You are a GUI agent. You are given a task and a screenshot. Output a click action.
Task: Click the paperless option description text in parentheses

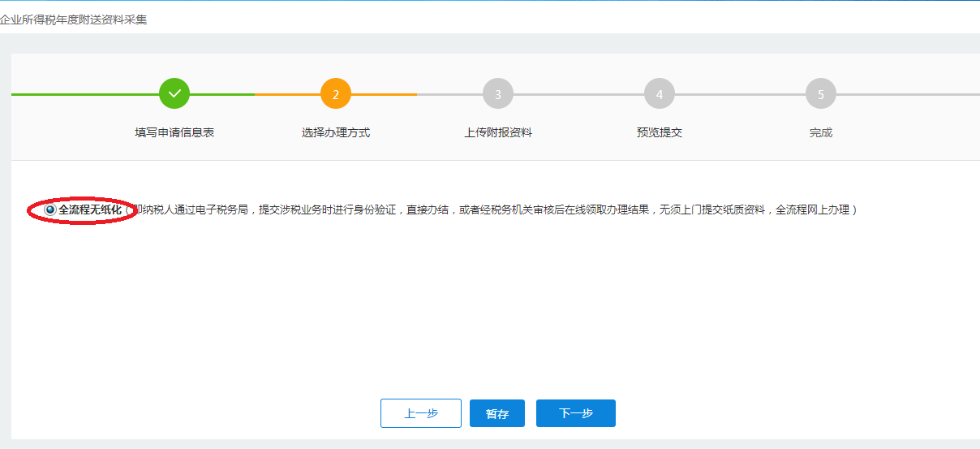coord(495,209)
